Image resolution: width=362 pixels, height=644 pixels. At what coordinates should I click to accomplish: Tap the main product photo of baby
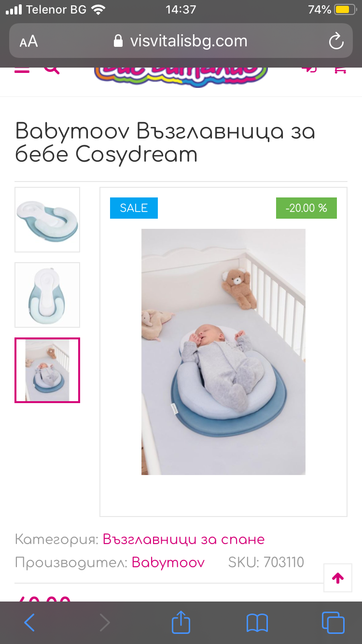click(x=223, y=351)
